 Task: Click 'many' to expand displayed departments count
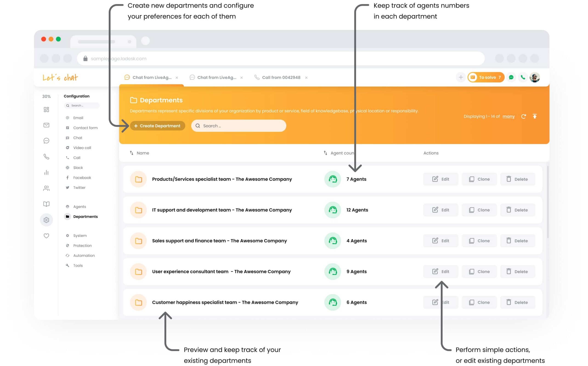pyautogui.click(x=509, y=116)
